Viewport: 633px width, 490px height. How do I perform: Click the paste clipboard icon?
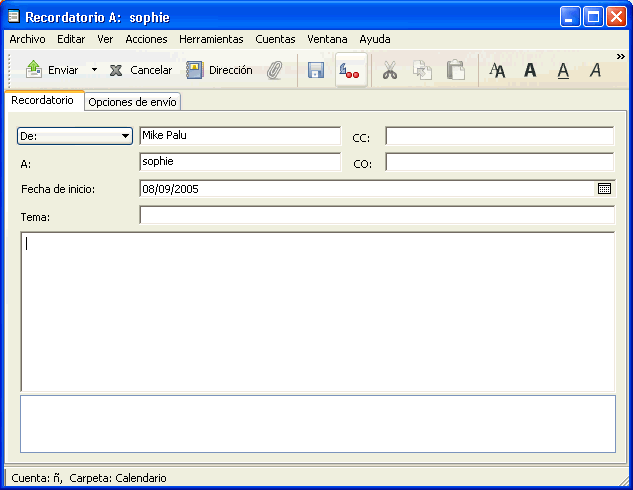tap(456, 70)
